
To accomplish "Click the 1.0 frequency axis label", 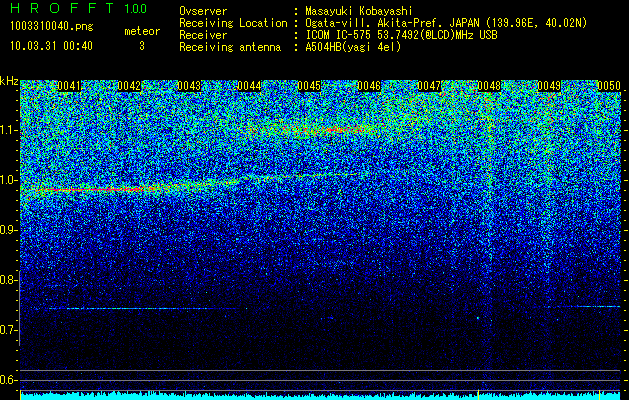I will [x=8, y=180].
